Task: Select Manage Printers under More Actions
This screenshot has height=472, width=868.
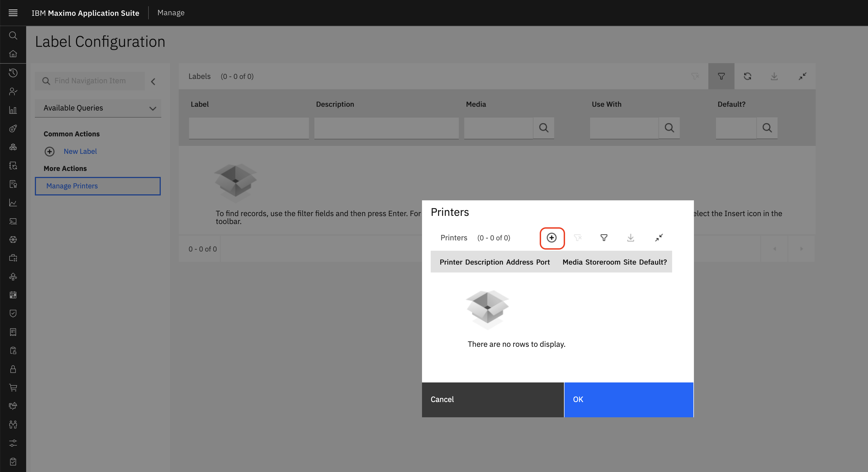Action: (x=72, y=186)
